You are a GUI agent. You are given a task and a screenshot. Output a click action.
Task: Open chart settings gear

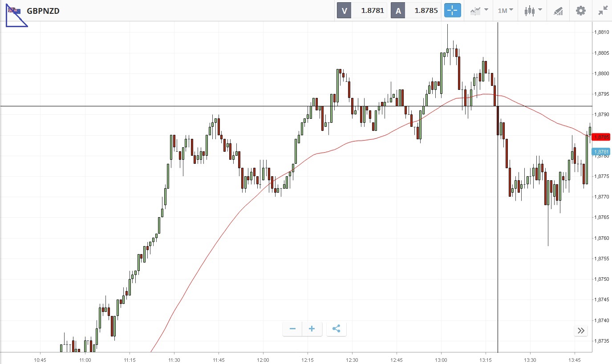(x=581, y=11)
